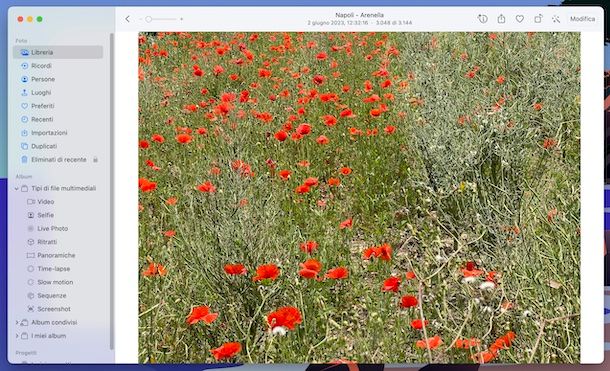This screenshot has width=610, height=371.
Task: Click the lock icon beside Eliminati di recente
Action: pos(95,160)
